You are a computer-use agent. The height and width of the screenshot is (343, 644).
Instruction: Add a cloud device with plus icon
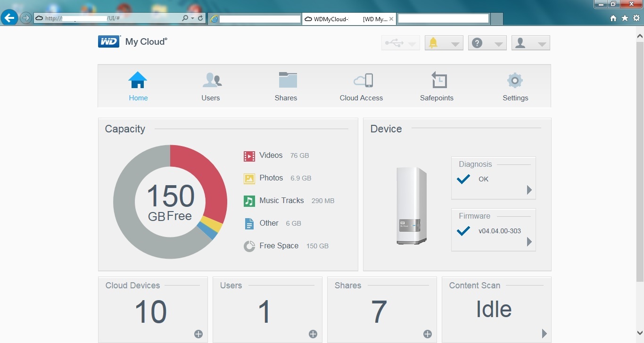pos(198,334)
